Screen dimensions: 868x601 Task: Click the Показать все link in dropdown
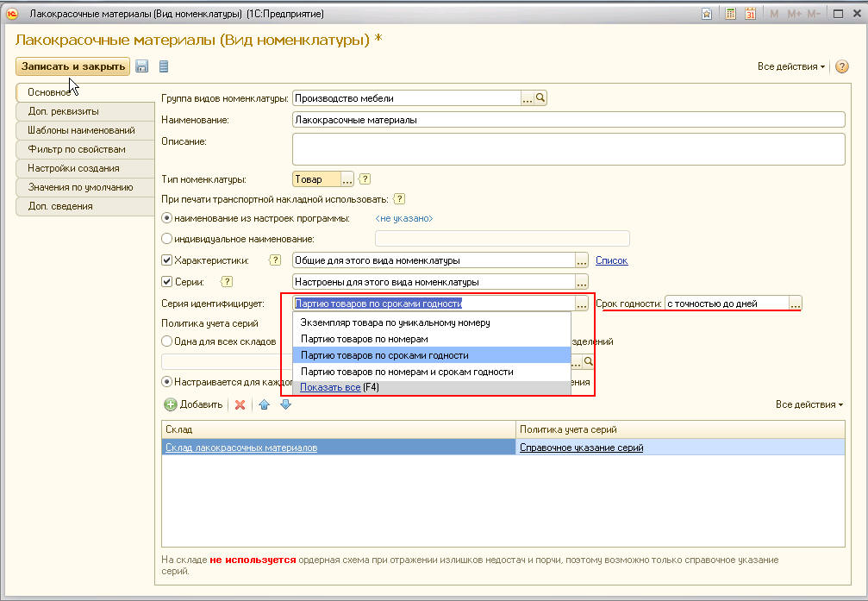pos(330,387)
